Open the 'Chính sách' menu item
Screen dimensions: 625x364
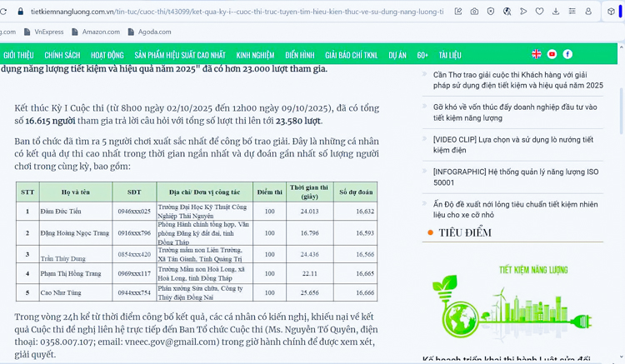[x=62, y=55]
